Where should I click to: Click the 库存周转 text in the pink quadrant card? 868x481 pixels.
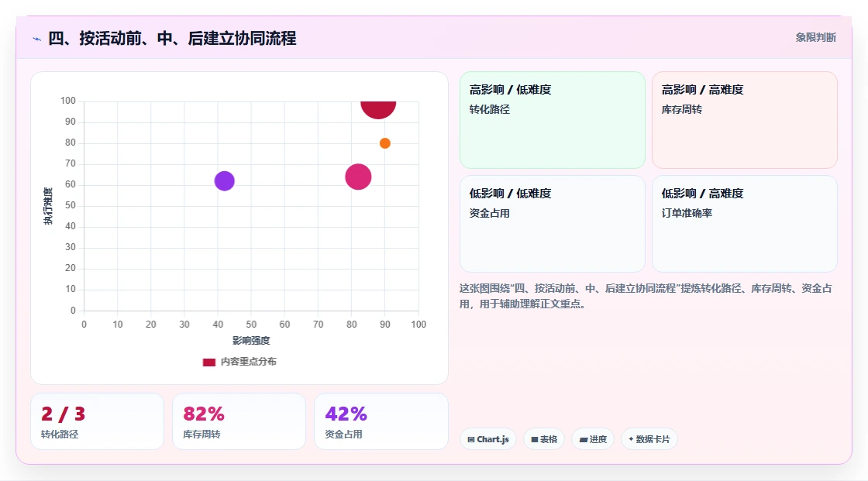point(681,109)
